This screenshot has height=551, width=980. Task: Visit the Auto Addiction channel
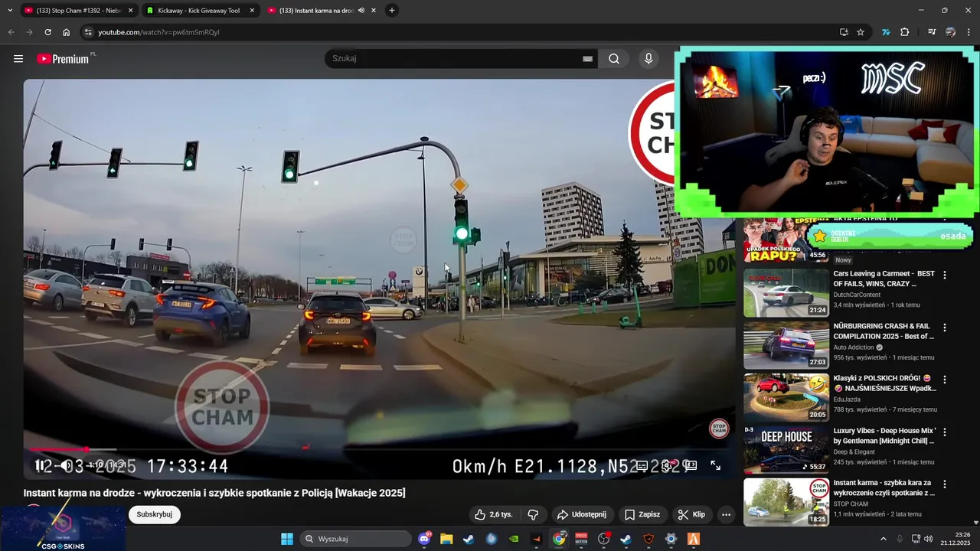[854, 347]
